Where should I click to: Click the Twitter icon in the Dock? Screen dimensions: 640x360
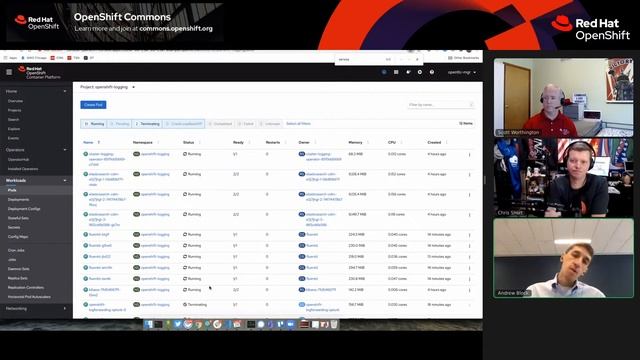178,324
